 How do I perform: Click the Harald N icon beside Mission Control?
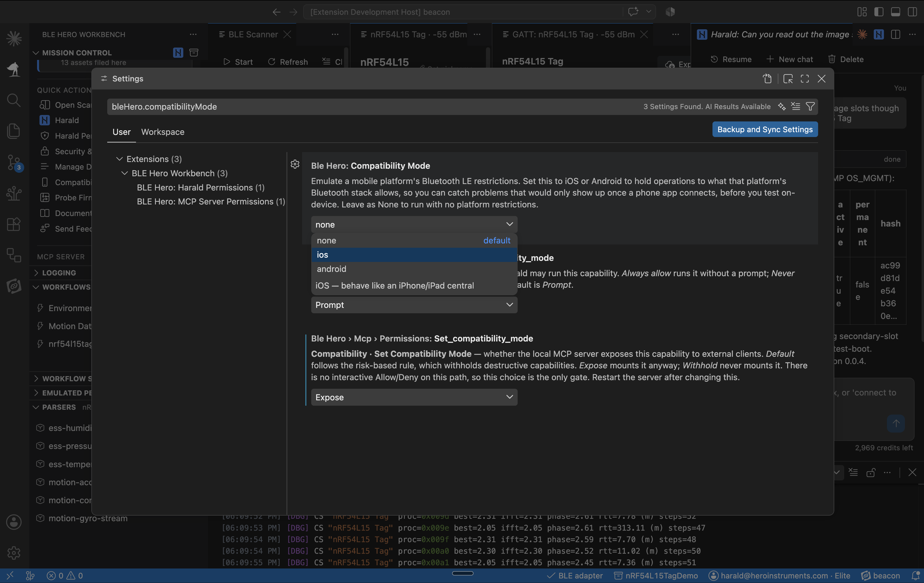click(x=178, y=53)
